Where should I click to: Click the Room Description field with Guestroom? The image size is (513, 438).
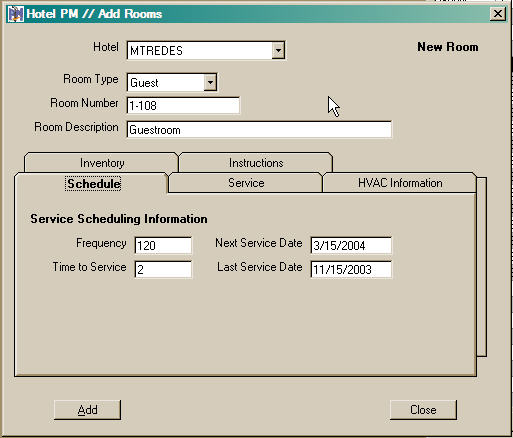point(259,130)
